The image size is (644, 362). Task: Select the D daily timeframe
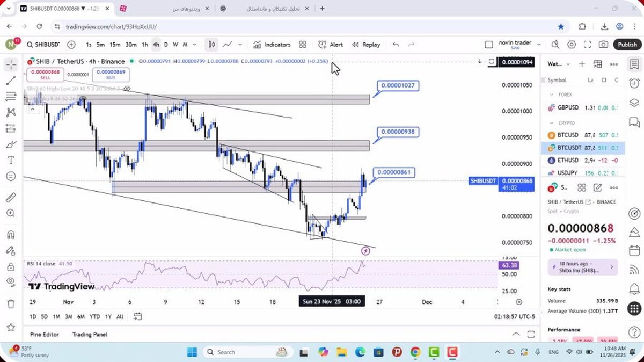(166, 45)
